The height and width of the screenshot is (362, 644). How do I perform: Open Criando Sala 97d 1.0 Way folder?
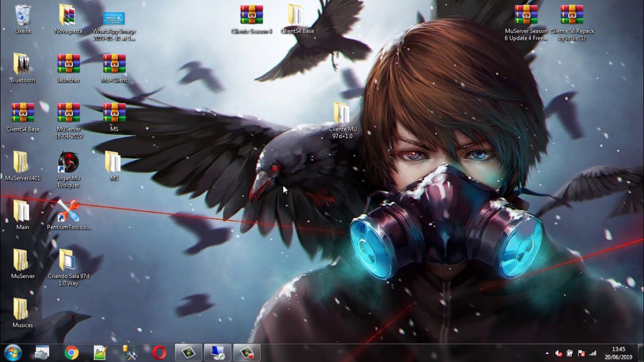coord(68,267)
